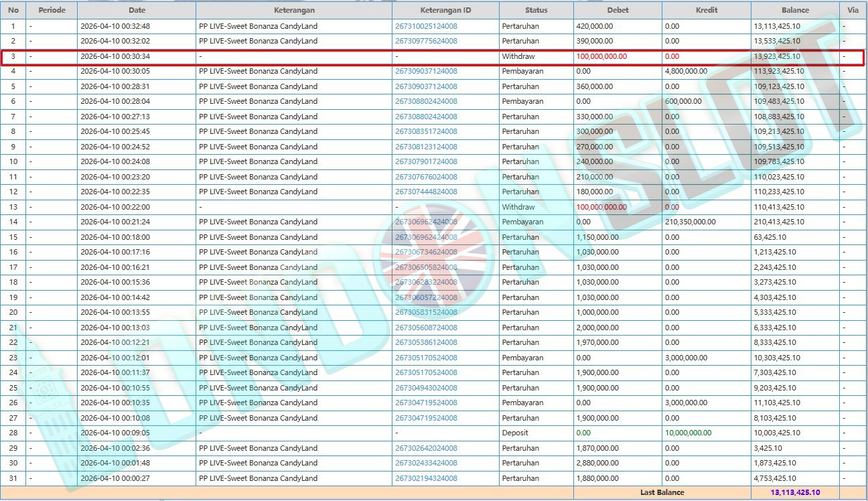Follow the link 267307901724008
The width and height of the screenshot is (868, 501).
426,161
